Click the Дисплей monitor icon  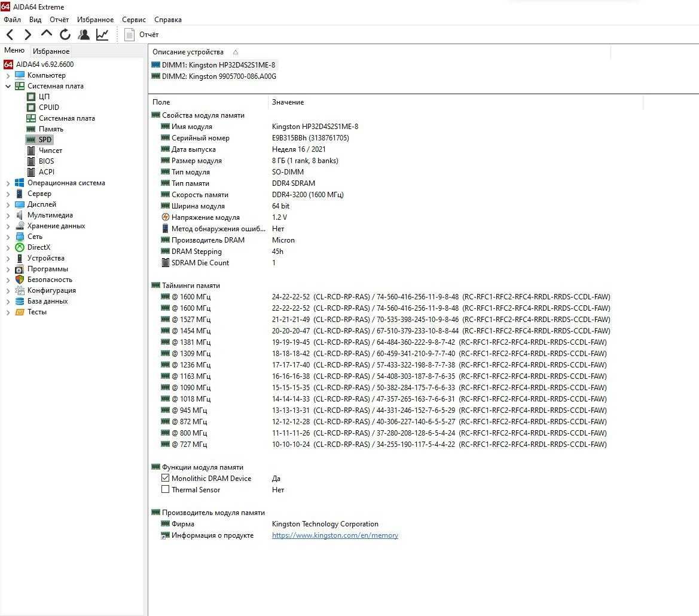tap(20, 204)
